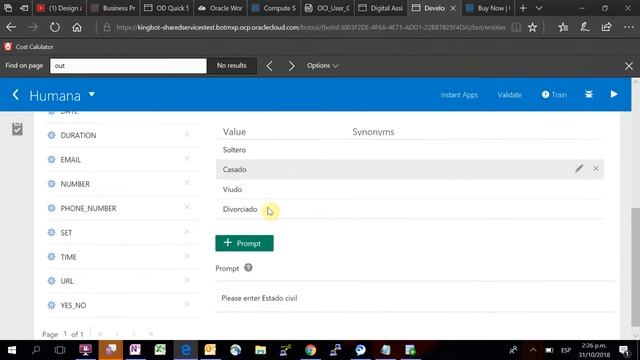Click the gear icon beside SET
The width and height of the screenshot is (640, 360).
(x=51, y=232)
